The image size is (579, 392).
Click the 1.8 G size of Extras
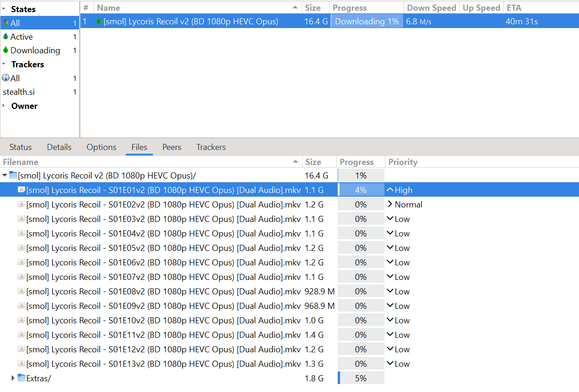point(314,378)
